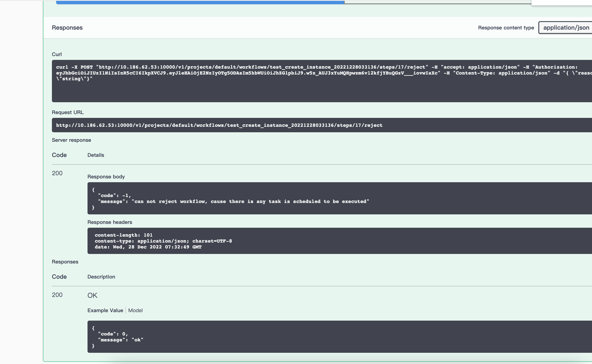Switch to the Example Value tab
Viewport: 592px width, 364px height.
click(x=105, y=310)
